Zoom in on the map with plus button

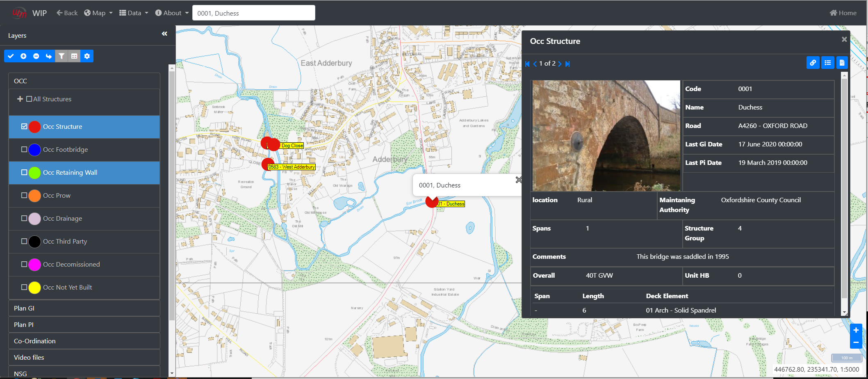click(x=856, y=330)
